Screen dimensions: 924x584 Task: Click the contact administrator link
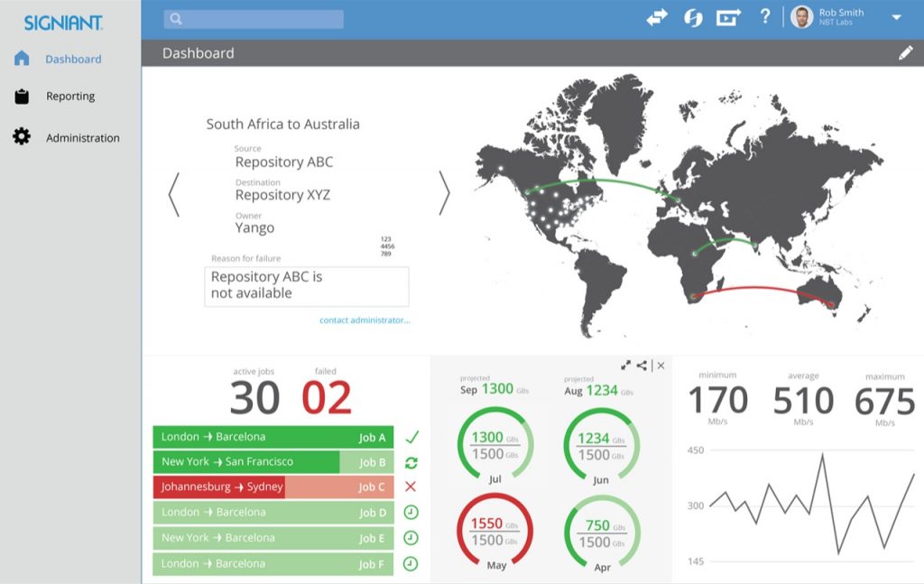point(363,320)
